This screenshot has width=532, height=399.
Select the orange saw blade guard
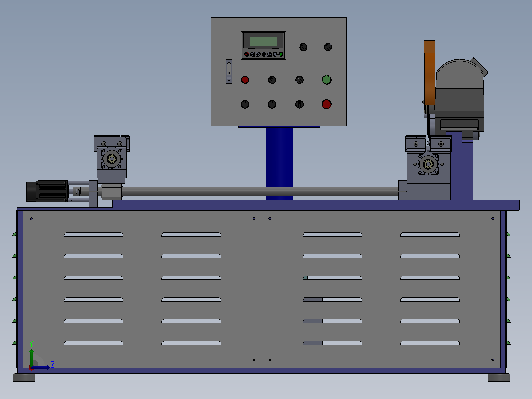[429, 73]
